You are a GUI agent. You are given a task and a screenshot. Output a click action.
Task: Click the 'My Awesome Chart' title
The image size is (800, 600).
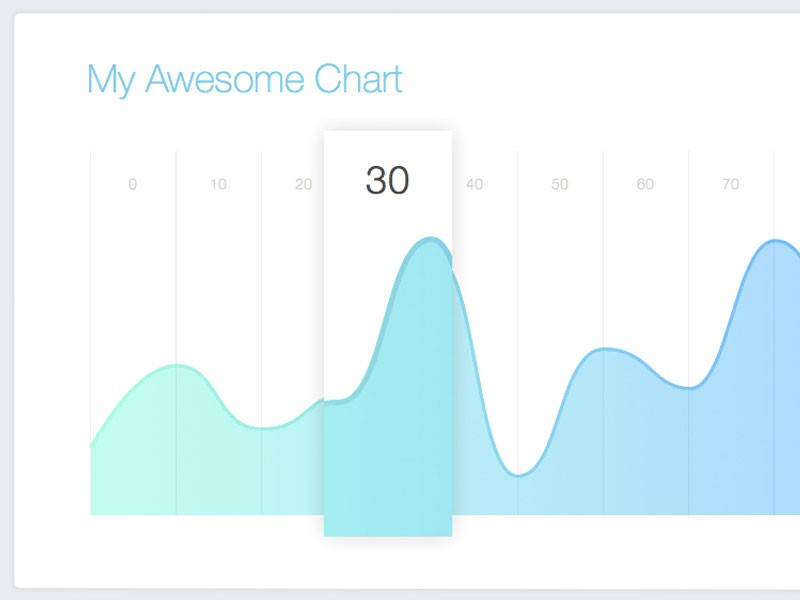[x=245, y=80]
